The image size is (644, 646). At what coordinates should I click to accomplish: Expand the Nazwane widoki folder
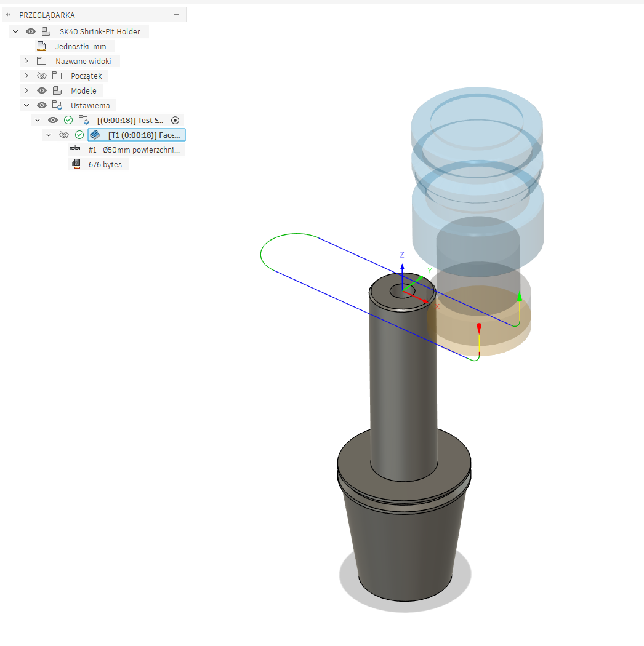tap(27, 61)
